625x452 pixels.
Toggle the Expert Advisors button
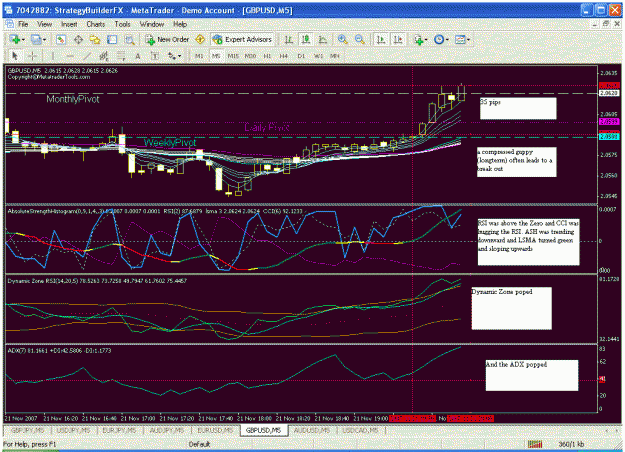[x=242, y=39]
